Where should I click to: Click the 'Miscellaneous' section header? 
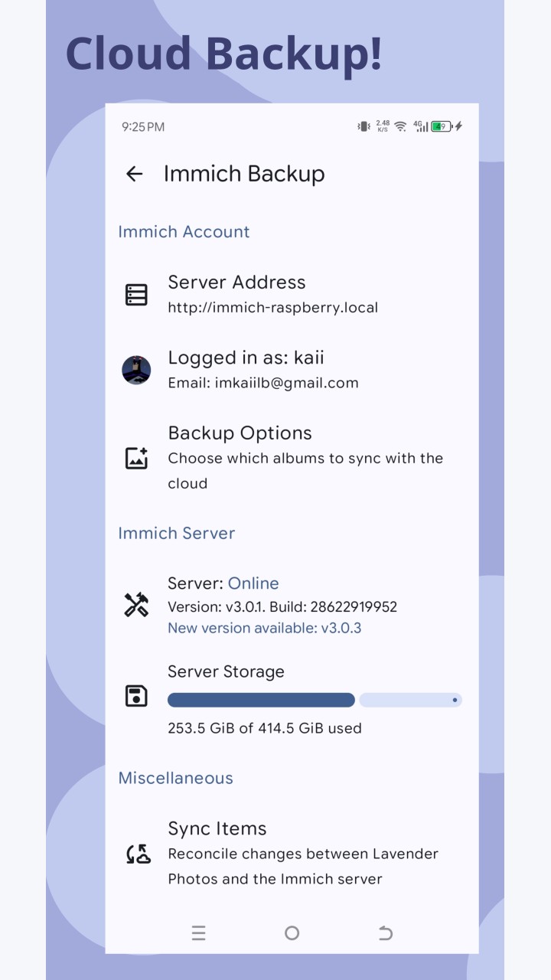[x=175, y=779]
